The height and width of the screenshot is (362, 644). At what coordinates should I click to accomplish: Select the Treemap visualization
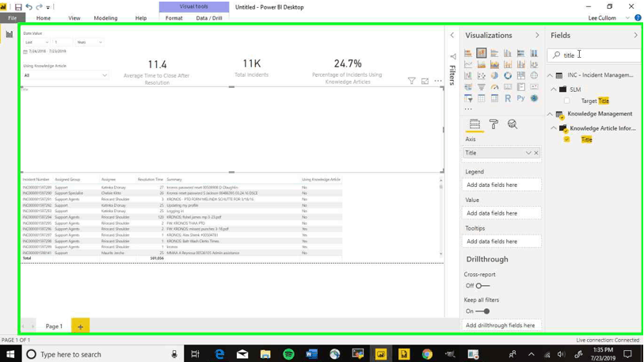pos(520,75)
